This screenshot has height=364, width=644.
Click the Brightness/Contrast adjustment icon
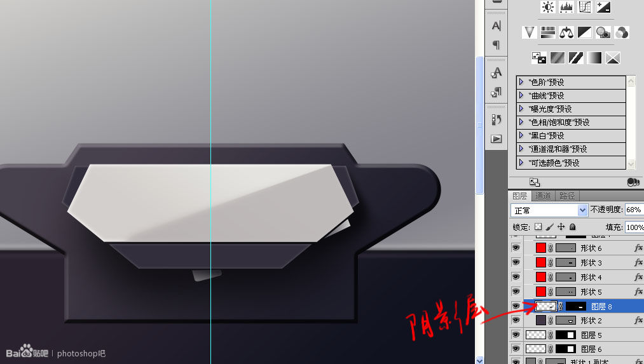point(548,7)
